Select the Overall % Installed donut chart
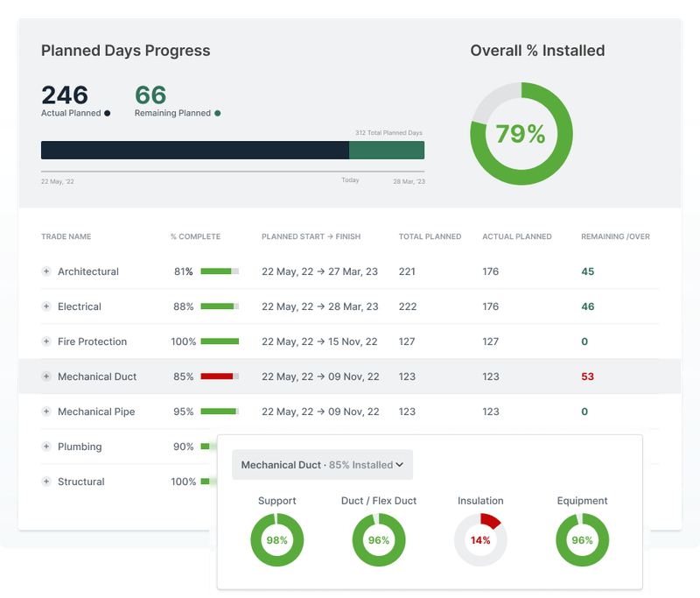This screenshot has width=700, height=598. pos(522,133)
